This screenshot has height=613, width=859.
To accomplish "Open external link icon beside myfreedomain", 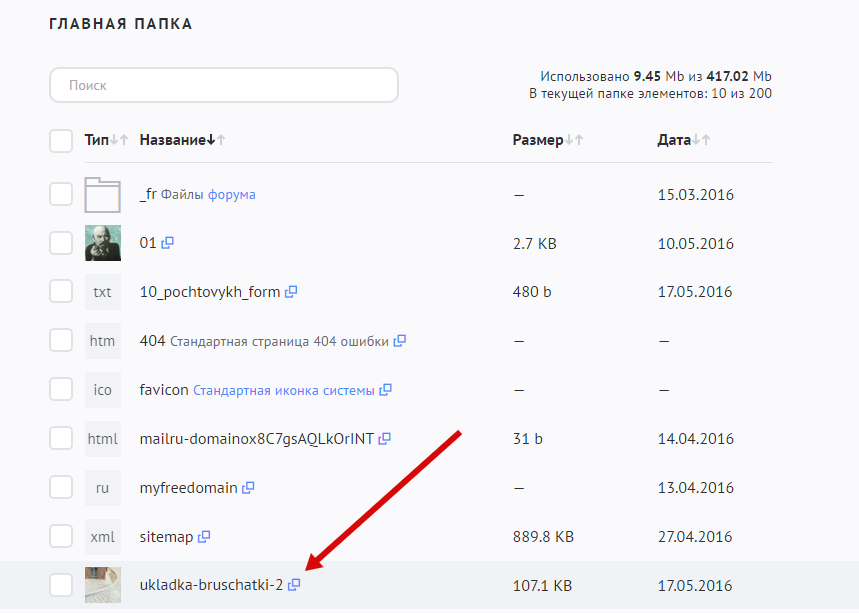I will click(x=248, y=487).
